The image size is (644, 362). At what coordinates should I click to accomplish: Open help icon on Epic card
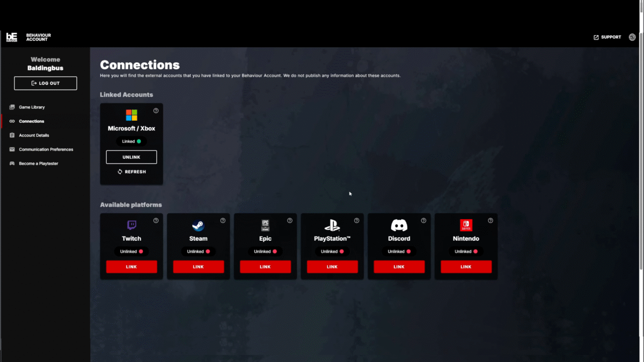(290, 220)
